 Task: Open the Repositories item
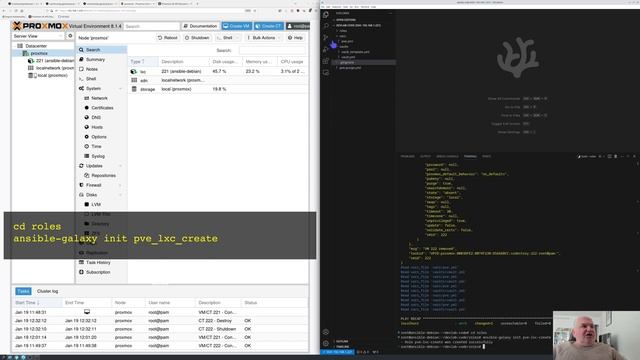103,176
